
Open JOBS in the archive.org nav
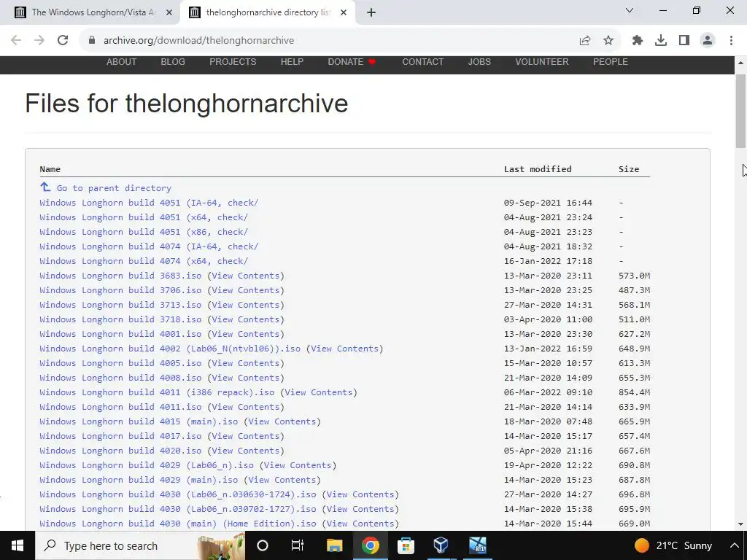[x=479, y=62]
